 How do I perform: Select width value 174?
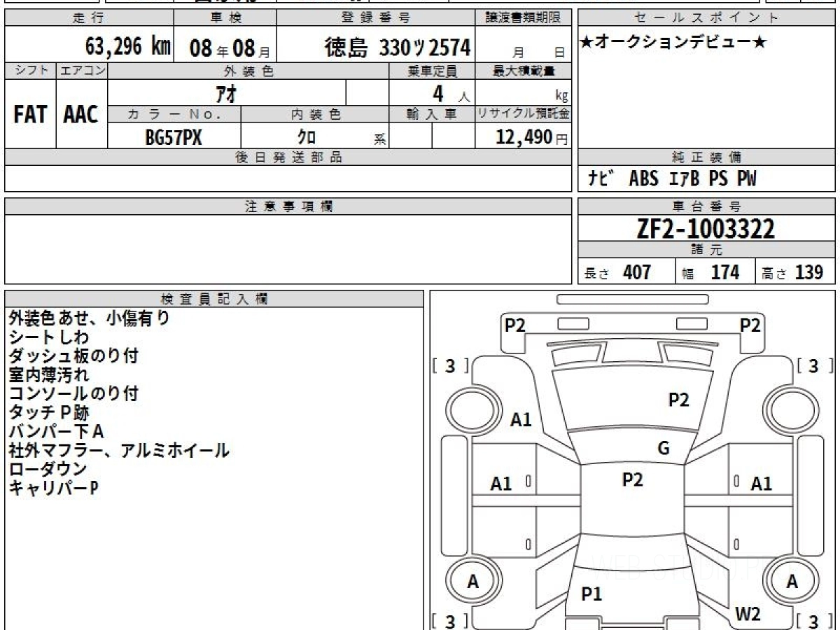pyautogui.click(x=725, y=272)
